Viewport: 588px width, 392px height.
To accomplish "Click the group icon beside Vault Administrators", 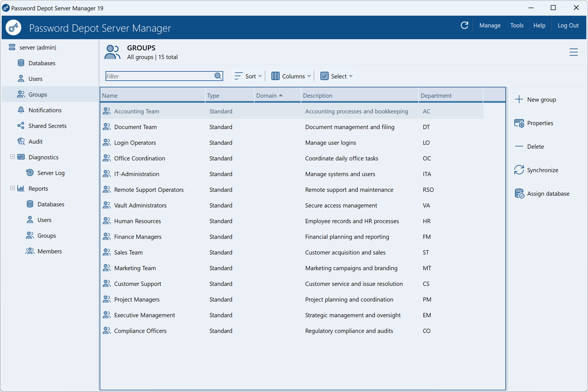I will (x=107, y=205).
